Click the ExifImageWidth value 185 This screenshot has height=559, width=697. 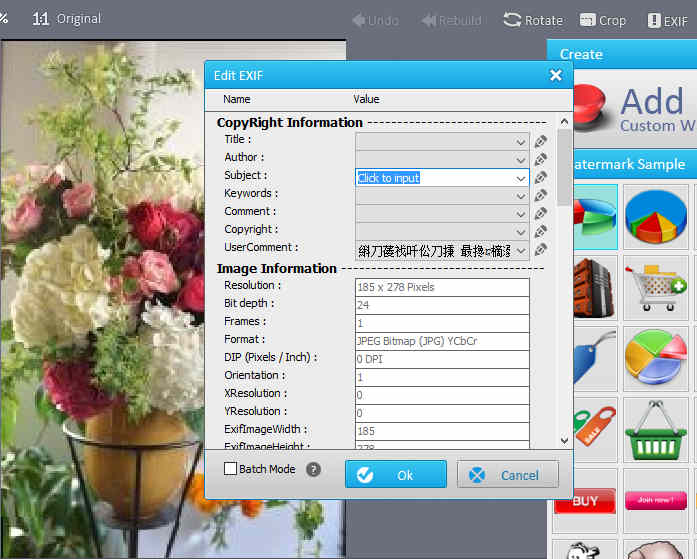pyautogui.click(x=442, y=431)
